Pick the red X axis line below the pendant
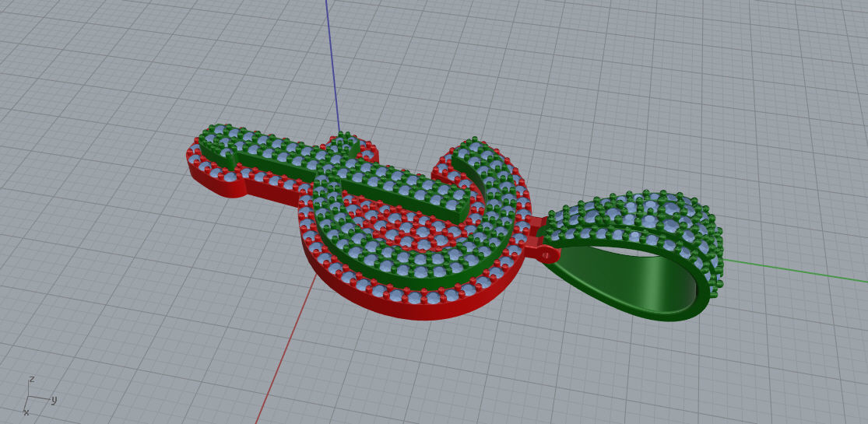The width and height of the screenshot is (868, 424). 285,350
